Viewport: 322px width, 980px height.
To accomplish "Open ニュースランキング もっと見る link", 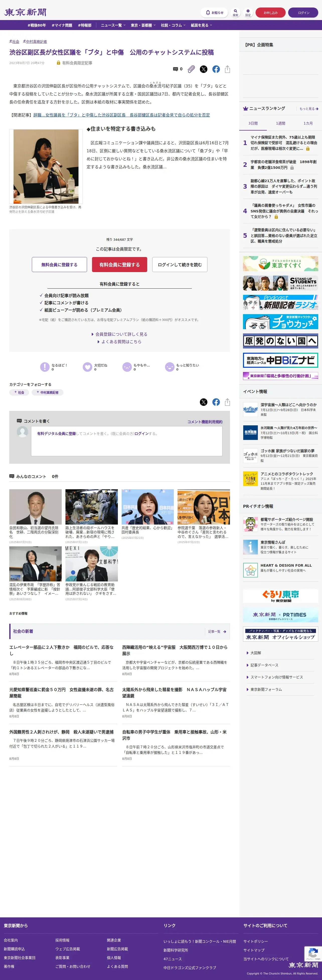I will [309, 109].
